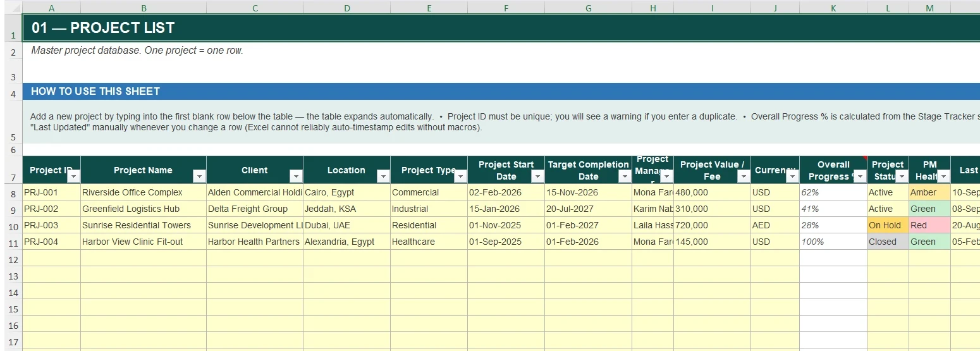This screenshot has width=980, height=351.
Task: Open the Location column filter dropdown
Action: [383, 176]
